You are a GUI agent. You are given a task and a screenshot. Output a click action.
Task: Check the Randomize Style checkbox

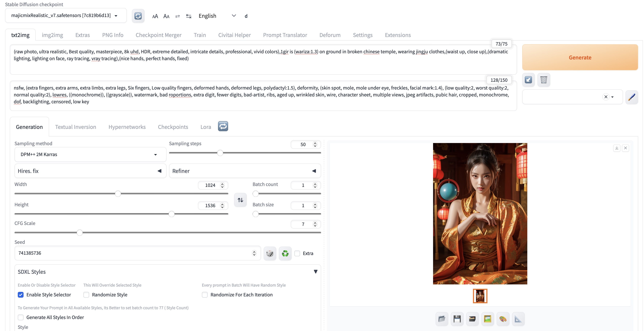(x=86, y=295)
